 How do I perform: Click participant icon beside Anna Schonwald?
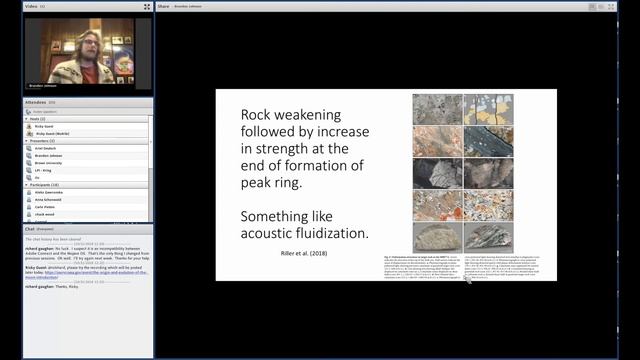[x=29, y=200]
